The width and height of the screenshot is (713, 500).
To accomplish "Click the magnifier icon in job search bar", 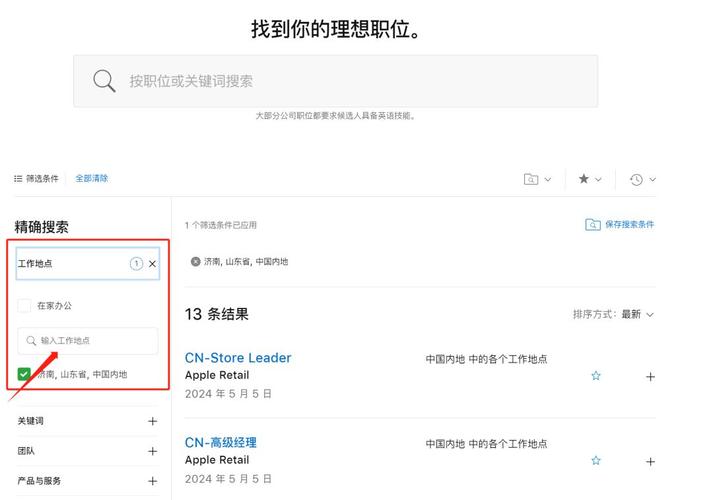I will click(x=104, y=81).
